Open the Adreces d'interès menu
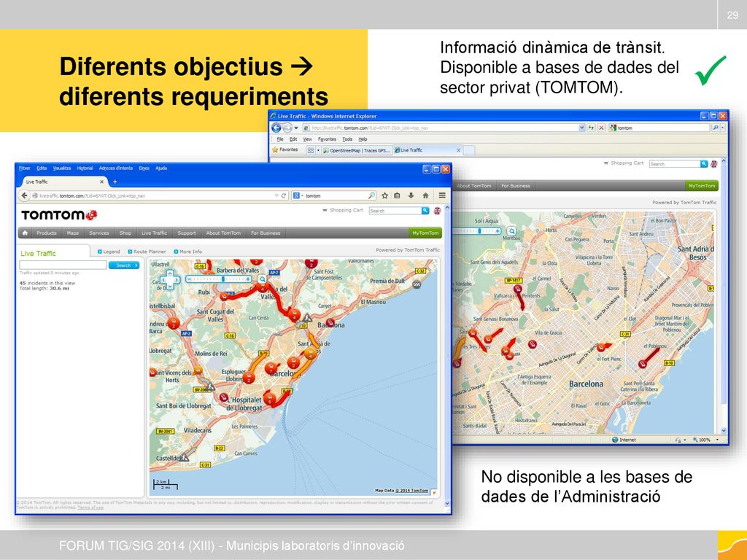747x560 pixels. [x=116, y=168]
